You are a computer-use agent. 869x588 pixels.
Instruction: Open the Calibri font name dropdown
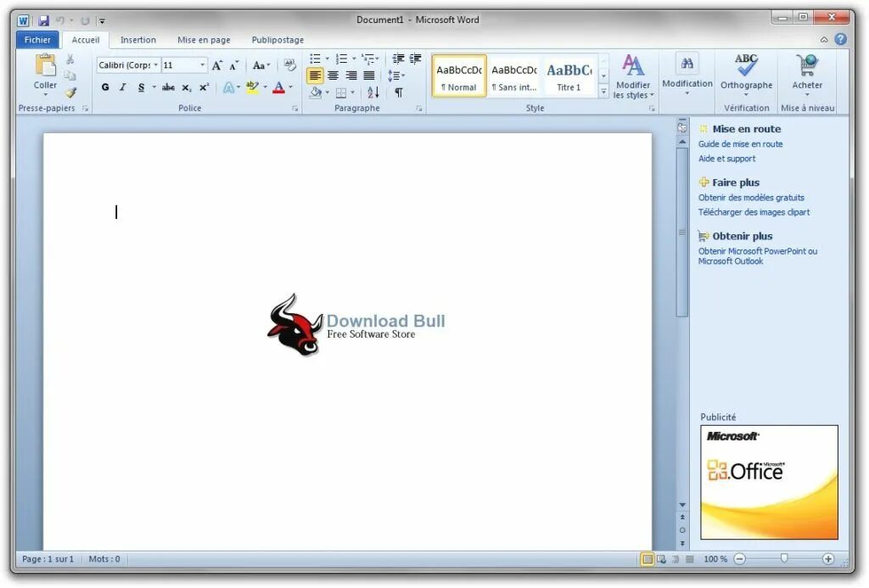click(x=156, y=65)
